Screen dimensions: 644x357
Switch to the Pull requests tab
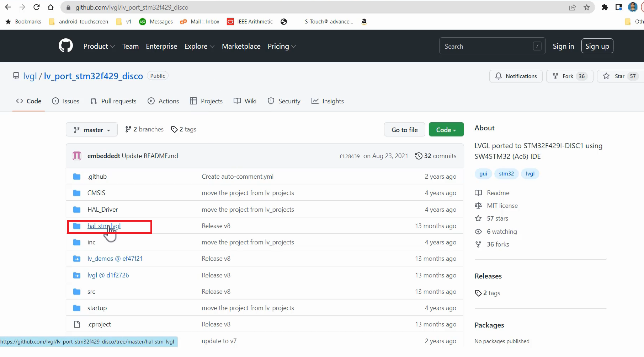(113, 101)
